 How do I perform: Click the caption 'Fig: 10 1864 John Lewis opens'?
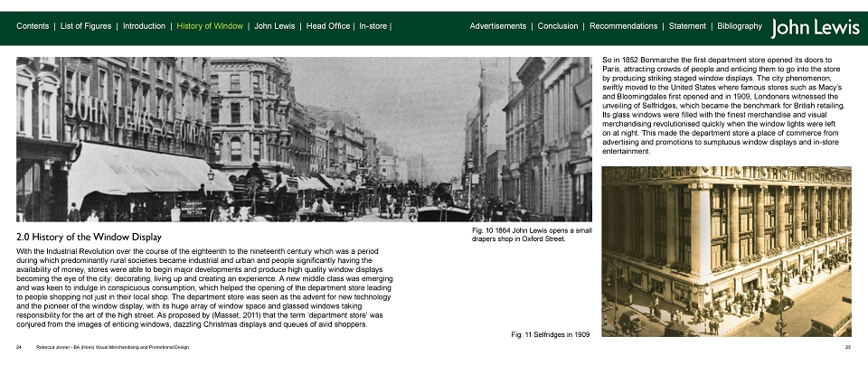tap(532, 235)
